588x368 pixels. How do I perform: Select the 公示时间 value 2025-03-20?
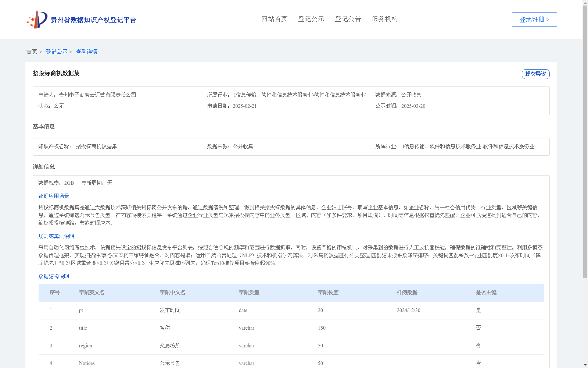pos(413,106)
